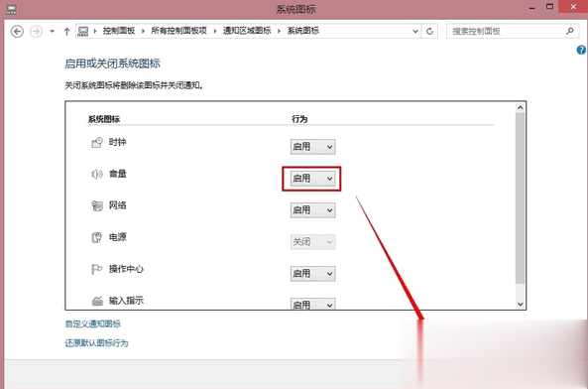Select the 时钟 row label

click(x=117, y=142)
